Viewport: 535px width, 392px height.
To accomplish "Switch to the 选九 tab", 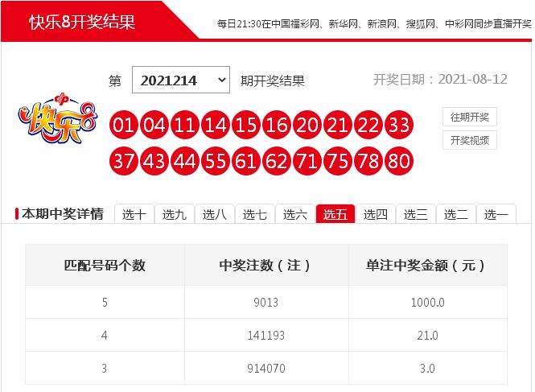I will [175, 214].
